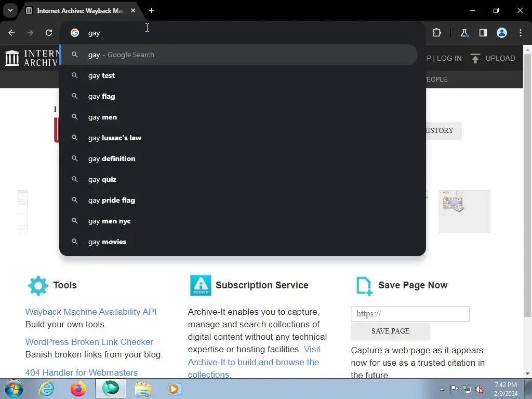Screen dimensions: 532x399
Task: Open Windows Explorer folder from taskbar
Action: [x=143, y=389]
